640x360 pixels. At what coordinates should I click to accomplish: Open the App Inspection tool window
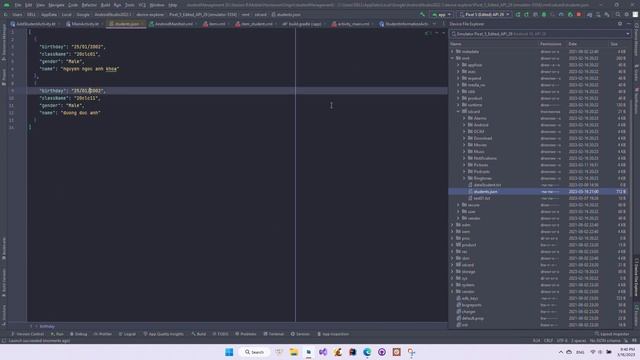pos(333,334)
